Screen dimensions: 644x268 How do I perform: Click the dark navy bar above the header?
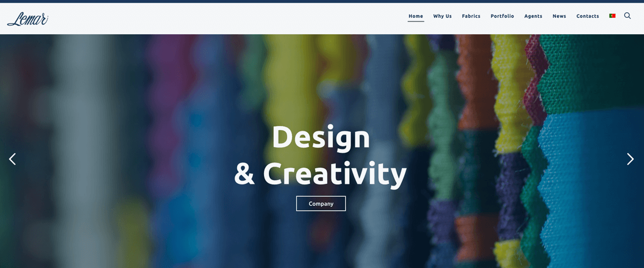tap(322, 1)
